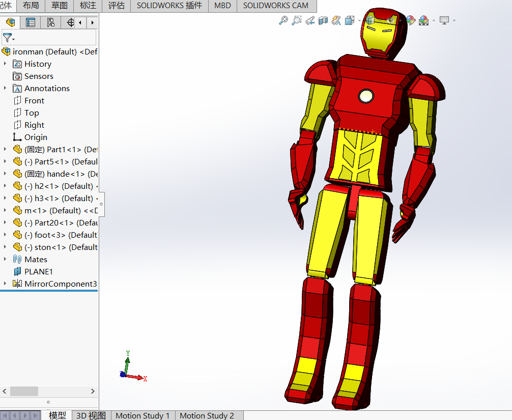Open the View Orientation cube dropdown
This screenshot has width=512, height=420.
(x=351, y=20)
